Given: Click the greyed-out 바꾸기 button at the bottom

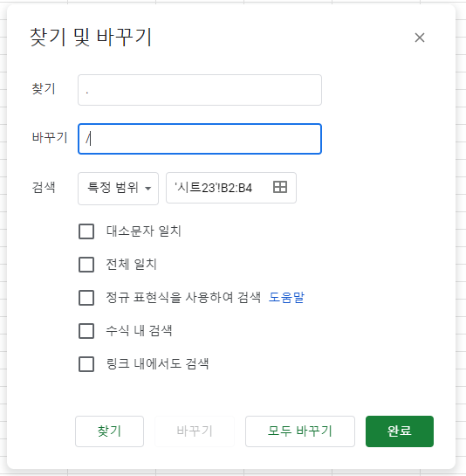Looking at the screenshot, I should 195,431.
